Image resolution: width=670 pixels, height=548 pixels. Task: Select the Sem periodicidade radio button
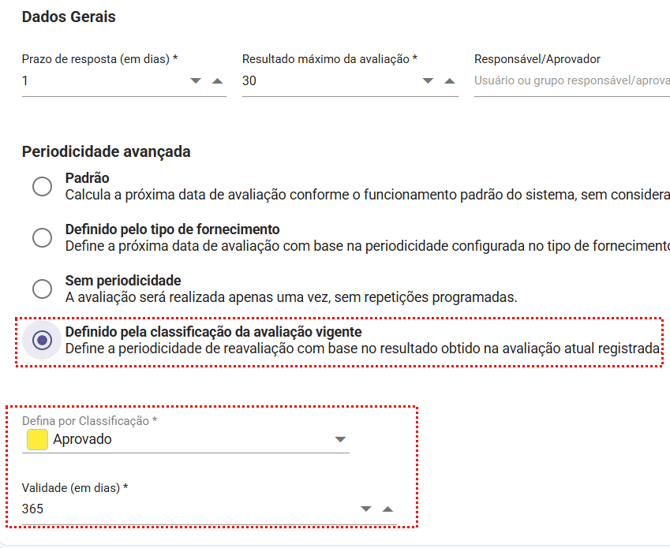pyautogui.click(x=42, y=289)
